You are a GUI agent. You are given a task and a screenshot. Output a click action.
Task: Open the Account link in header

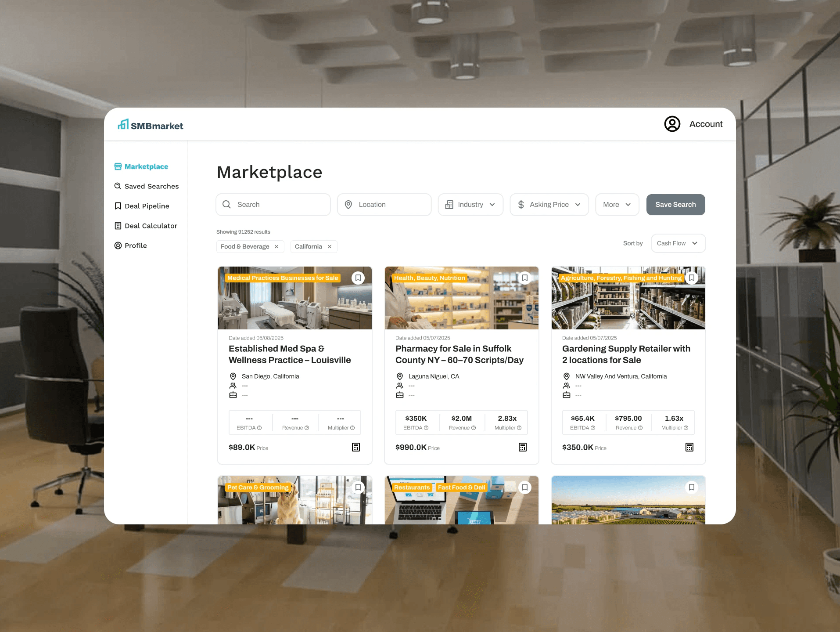(x=706, y=124)
